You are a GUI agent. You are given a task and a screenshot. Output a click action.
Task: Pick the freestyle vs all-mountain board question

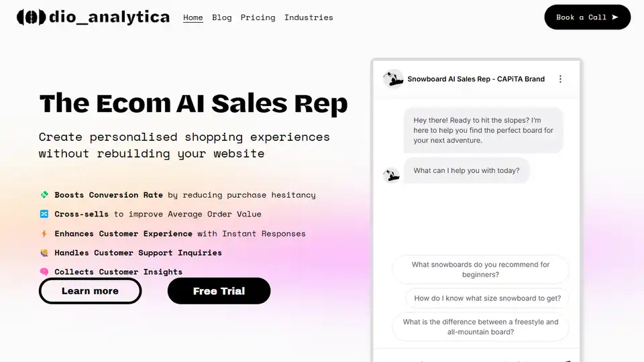[x=480, y=326]
